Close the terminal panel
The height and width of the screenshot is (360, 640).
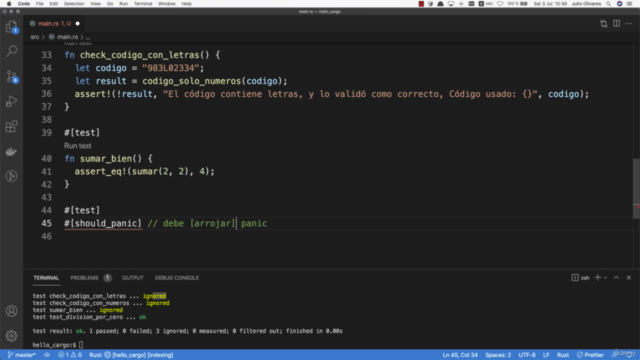pos(629,278)
